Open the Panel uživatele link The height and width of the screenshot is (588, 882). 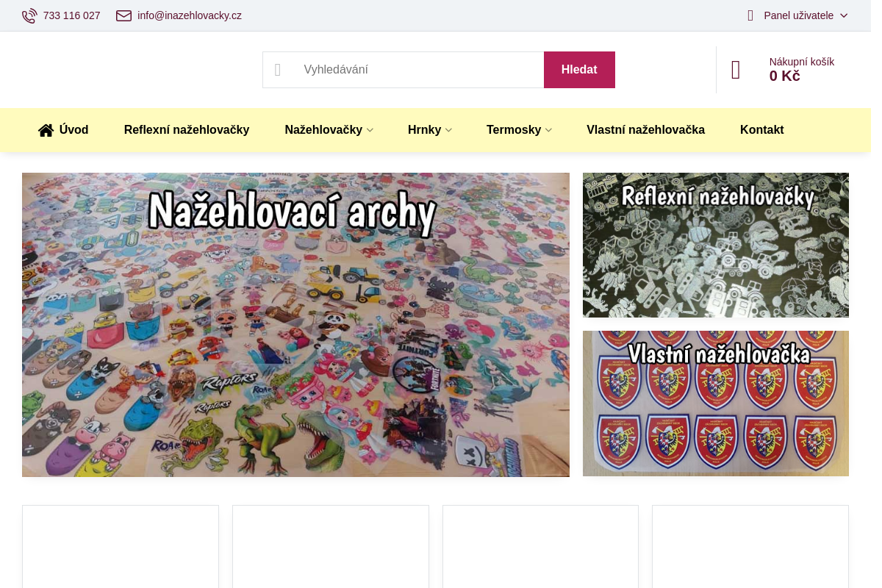(x=798, y=15)
